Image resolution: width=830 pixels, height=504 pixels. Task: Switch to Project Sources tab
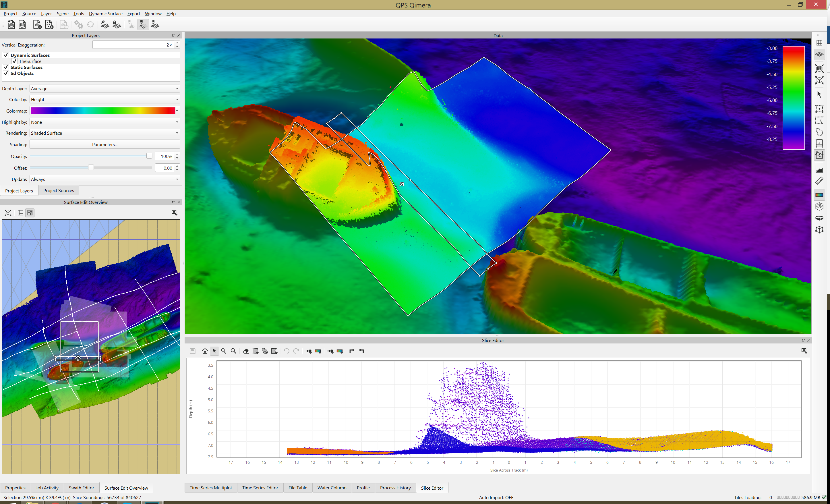coord(59,190)
